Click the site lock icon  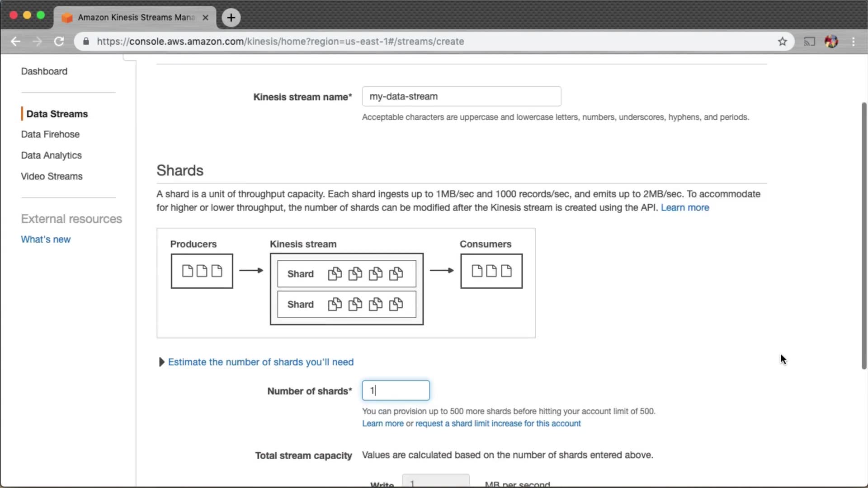[86, 42]
